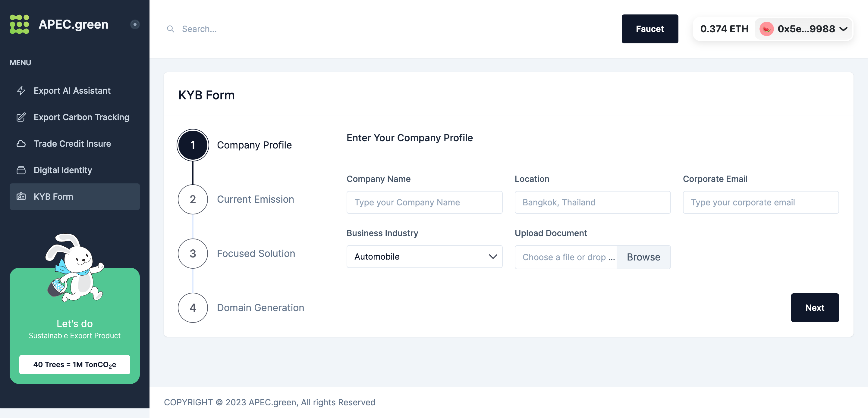Open Trade Credit Insure menu item
This screenshot has width=868, height=418.
pos(72,144)
